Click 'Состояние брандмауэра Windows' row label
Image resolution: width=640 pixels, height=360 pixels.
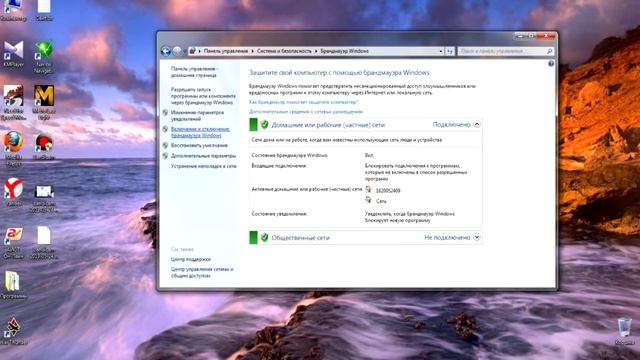[x=289, y=155]
